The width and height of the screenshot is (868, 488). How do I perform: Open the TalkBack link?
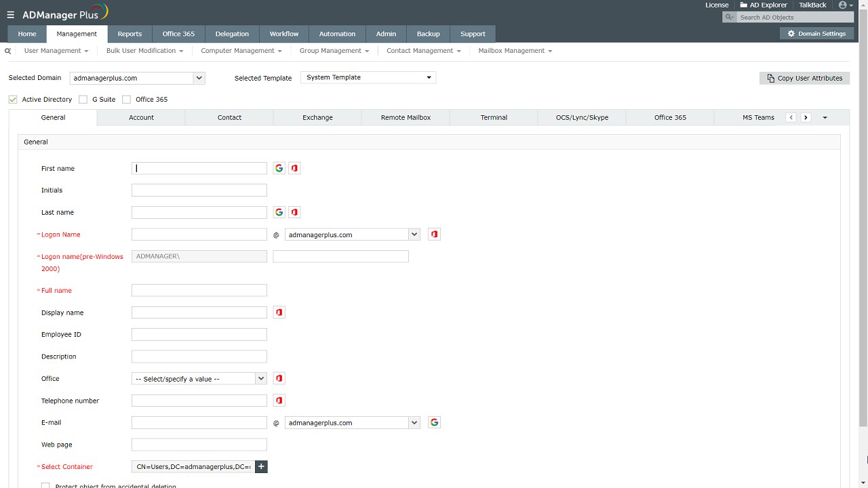tap(812, 5)
